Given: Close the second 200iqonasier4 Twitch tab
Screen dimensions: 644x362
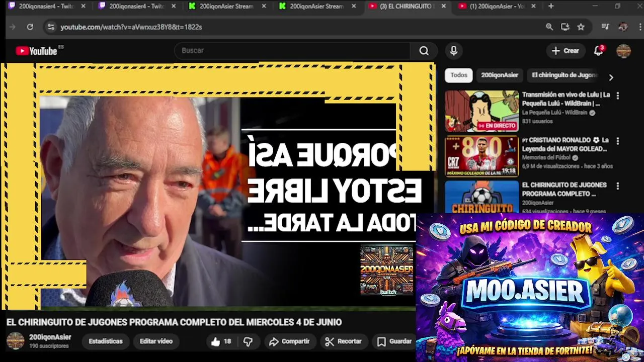Looking at the screenshot, I should [174, 6].
